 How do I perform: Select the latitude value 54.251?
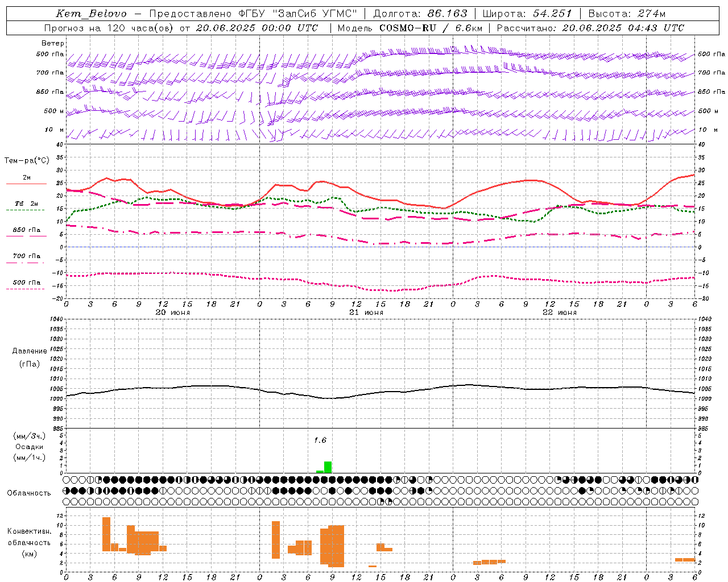(552, 14)
